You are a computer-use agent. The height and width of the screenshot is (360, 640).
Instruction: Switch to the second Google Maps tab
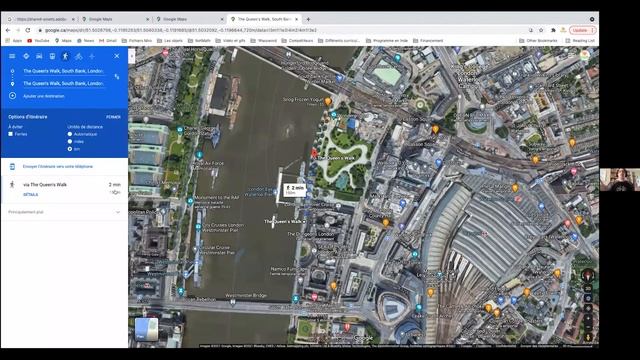(x=115, y=19)
